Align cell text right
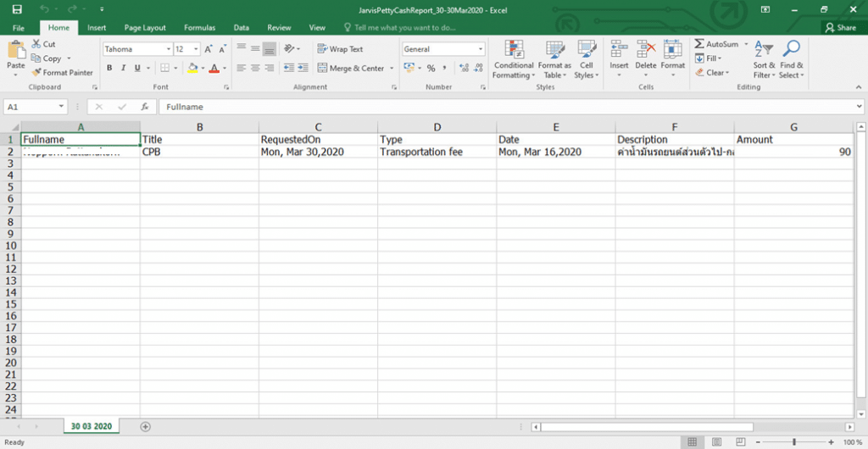This screenshot has width=868, height=449. [x=269, y=68]
